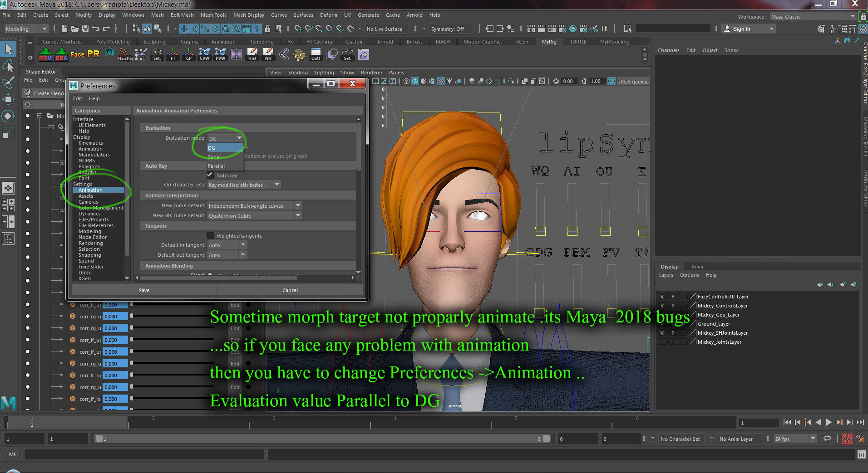This screenshot has height=473, width=868.
Task: Click the NH shelf icon
Action: pos(268,54)
